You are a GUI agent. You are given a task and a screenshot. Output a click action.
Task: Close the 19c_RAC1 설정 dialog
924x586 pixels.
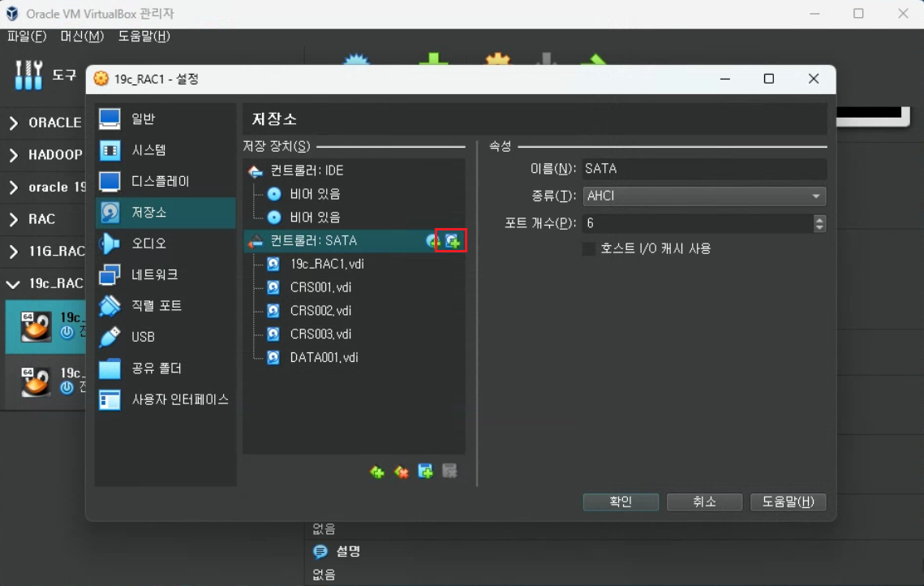[x=814, y=79]
